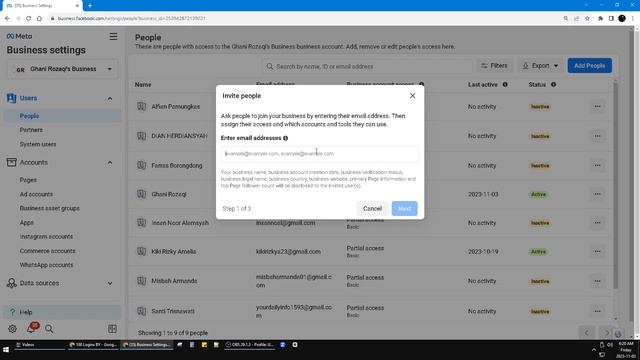Expand the Data sources section
The width and height of the screenshot is (640, 360).
[x=110, y=283]
